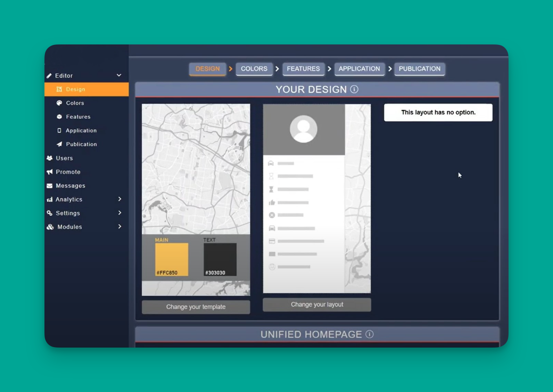Go to the PUBLICATION step tab
Image resolution: width=553 pixels, height=392 pixels.
pos(420,69)
